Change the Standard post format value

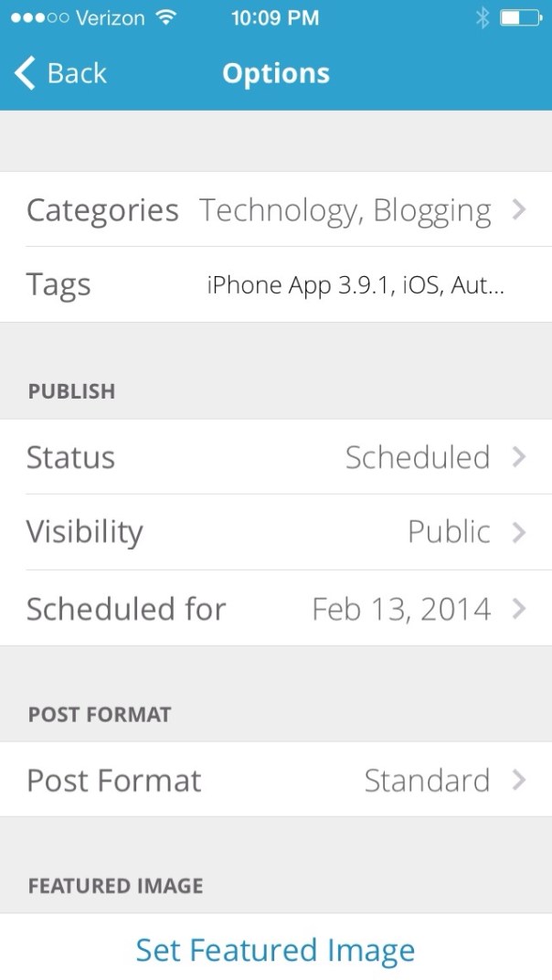(x=427, y=780)
